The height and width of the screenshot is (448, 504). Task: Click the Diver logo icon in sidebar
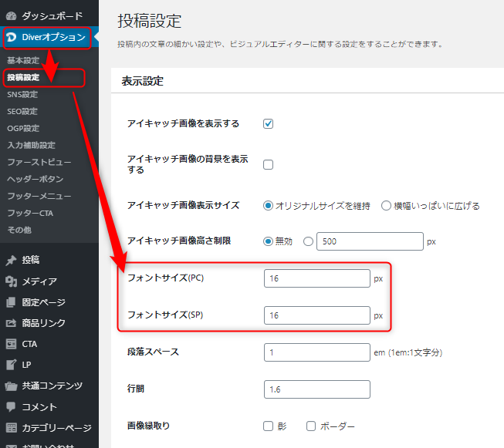(x=12, y=37)
